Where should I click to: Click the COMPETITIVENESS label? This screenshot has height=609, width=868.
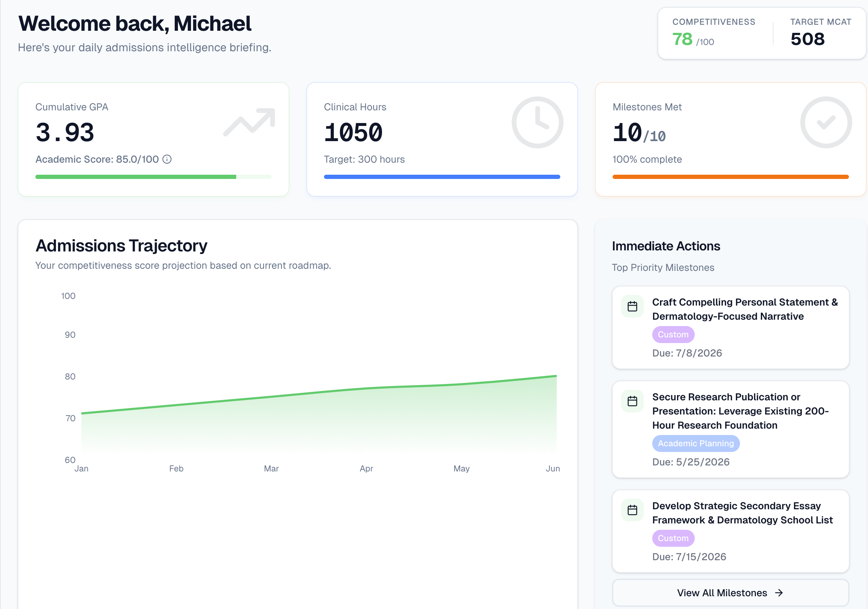(714, 22)
